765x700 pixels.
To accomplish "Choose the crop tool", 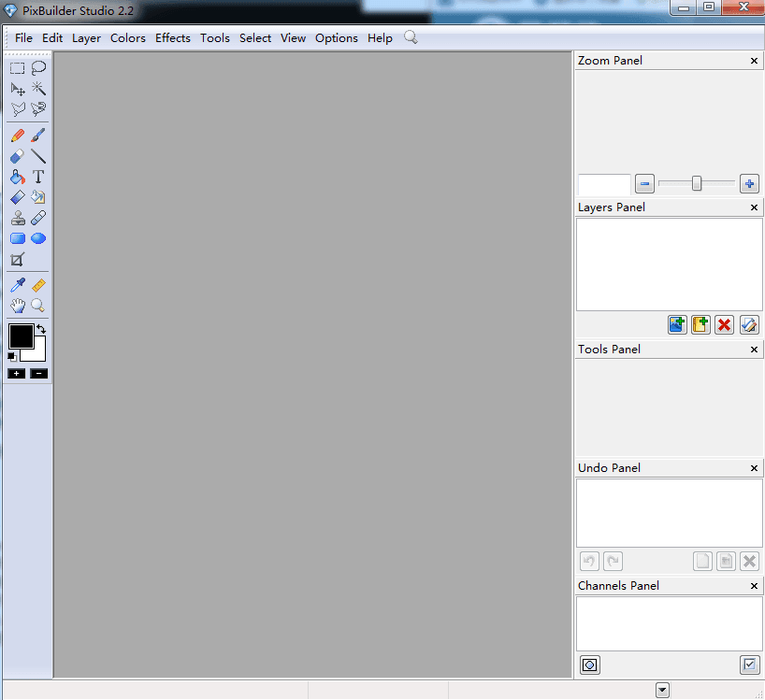I will [x=17, y=259].
